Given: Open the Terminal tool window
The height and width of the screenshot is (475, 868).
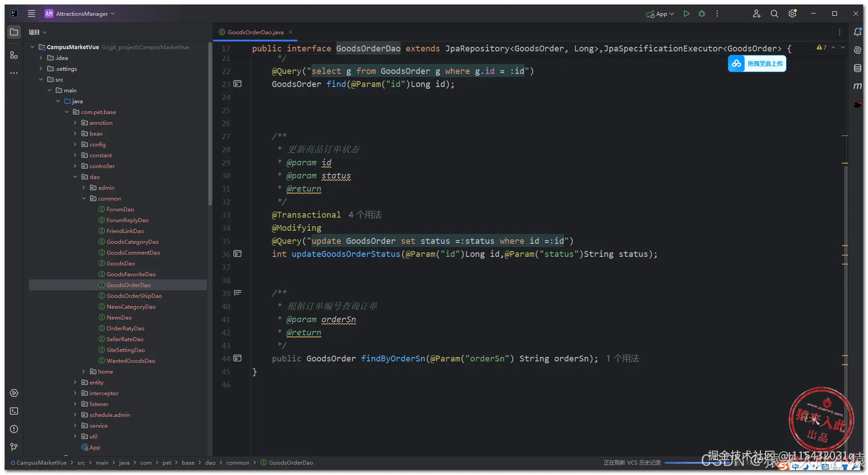Looking at the screenshot, I should coord(14,411).
